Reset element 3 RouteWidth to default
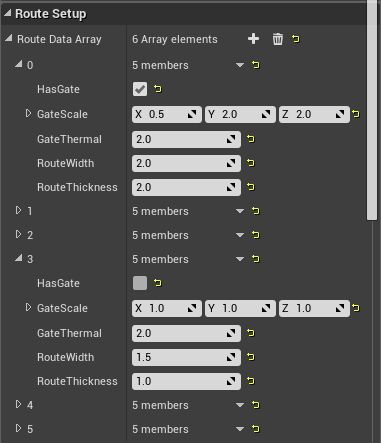This screenshot has width=381, height=443. (x=251, y=357)
